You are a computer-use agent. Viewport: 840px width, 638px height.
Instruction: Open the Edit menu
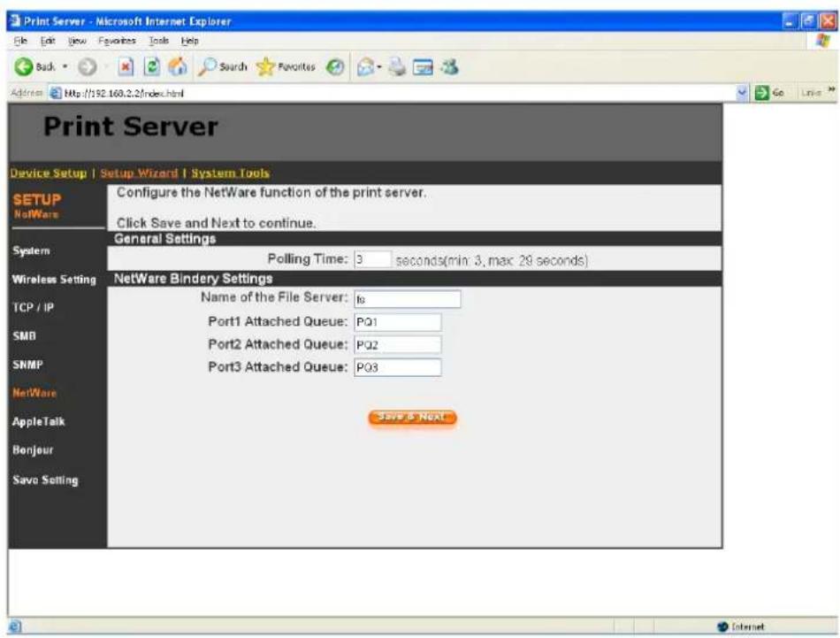(x=48, y=41)
